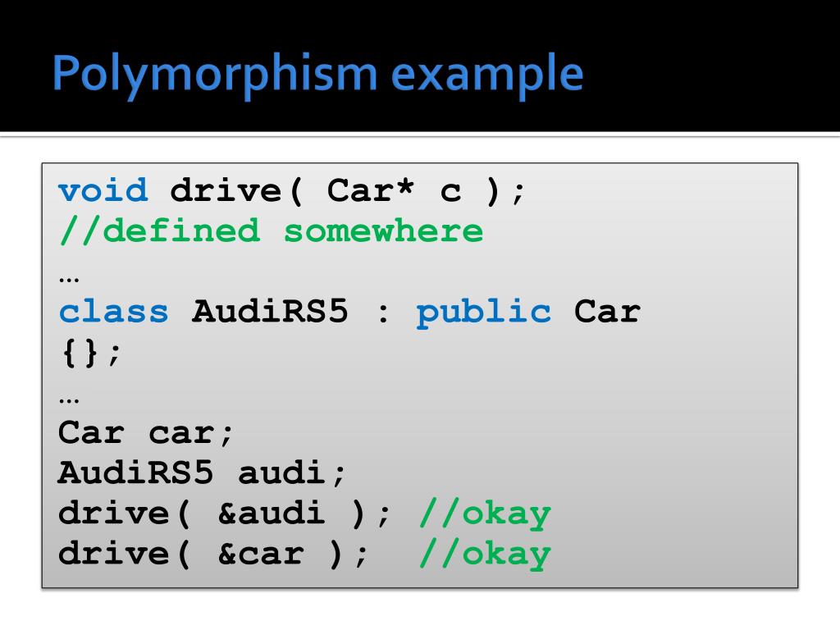
Task: Click the ellipsis above the class line
Action: (x=69, y=280)
